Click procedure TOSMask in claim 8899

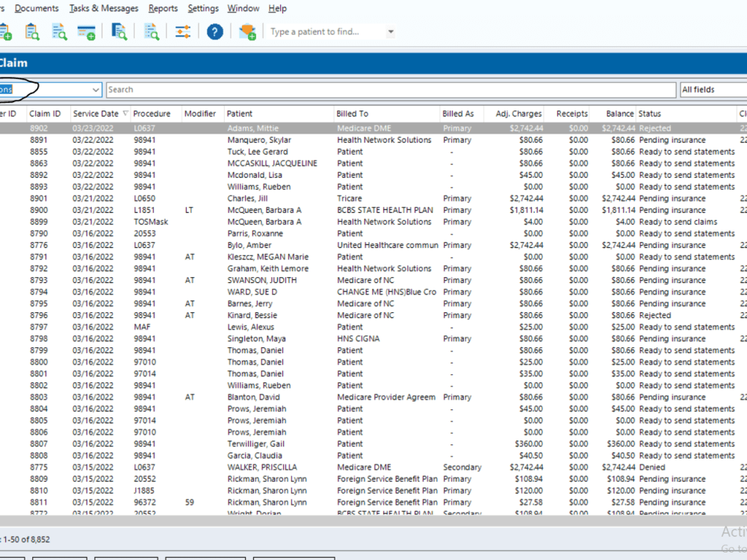pyautogui.click(x=151, y=222)
